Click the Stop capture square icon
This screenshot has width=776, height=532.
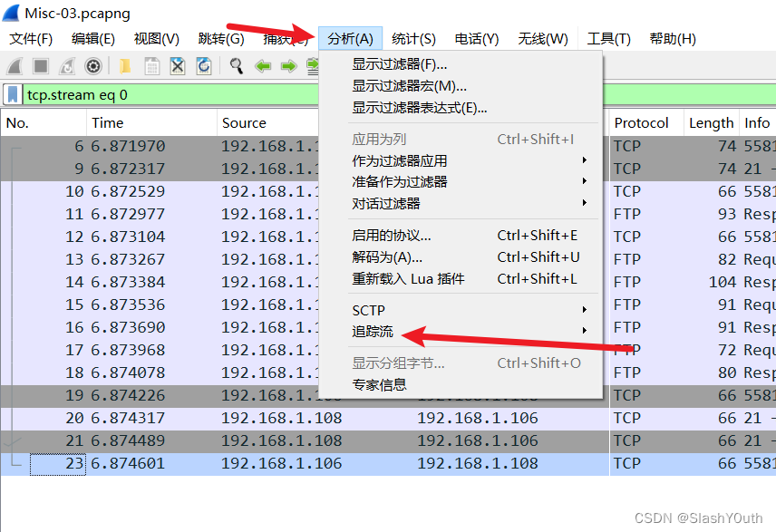(x=41, y=66)
